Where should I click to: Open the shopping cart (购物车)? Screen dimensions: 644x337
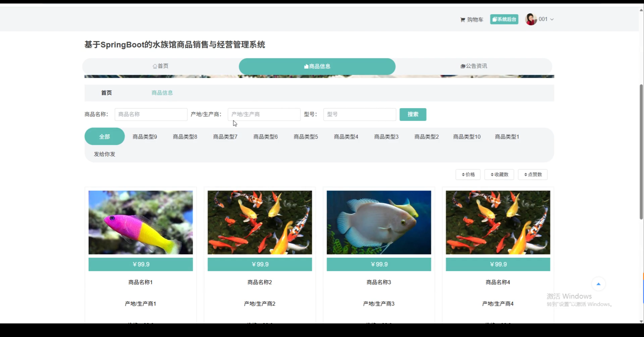click(472, 20)
